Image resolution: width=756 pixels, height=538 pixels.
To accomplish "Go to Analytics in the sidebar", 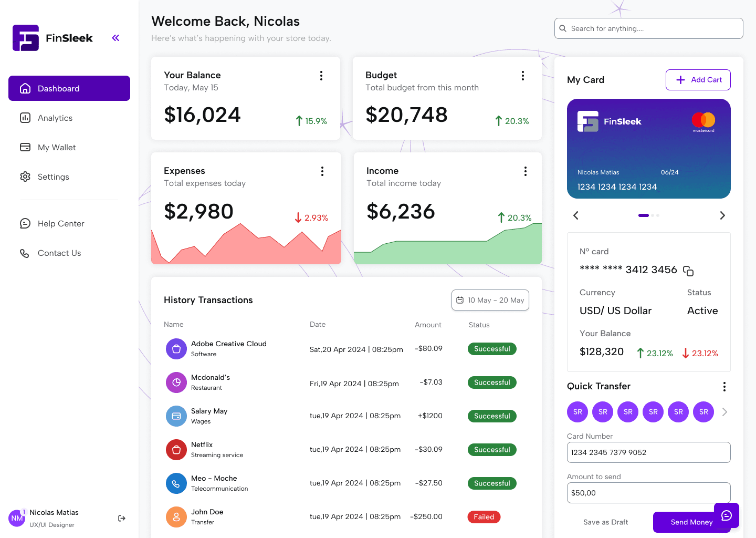I will coord(55,118).
